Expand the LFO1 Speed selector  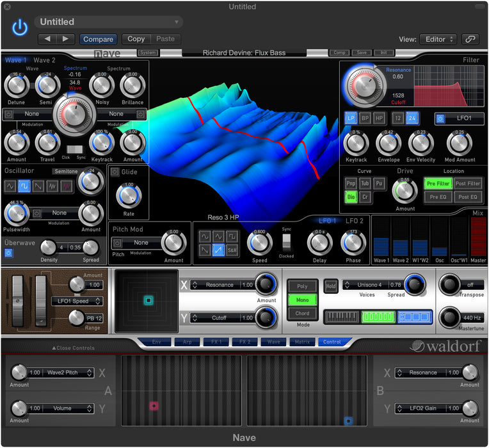(x=77, y=301)
